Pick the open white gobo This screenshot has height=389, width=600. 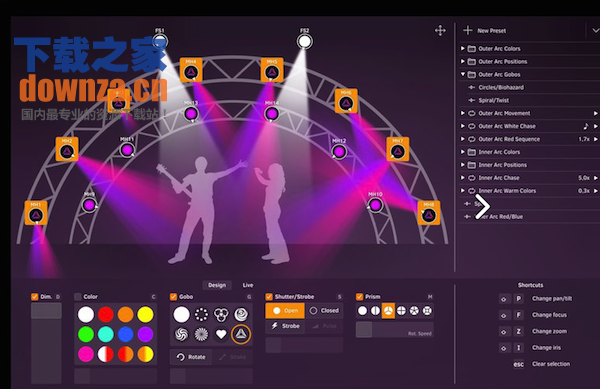pos(181,314)
